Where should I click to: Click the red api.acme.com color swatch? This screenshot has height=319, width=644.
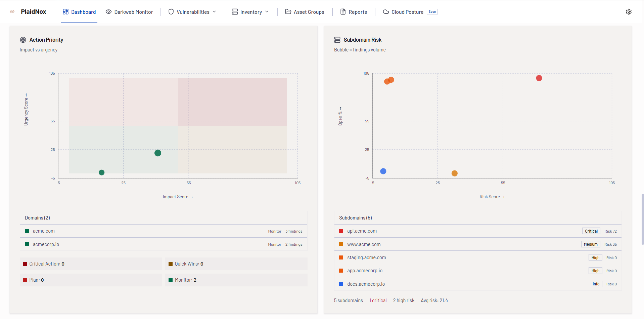click(x=341, y=231)
